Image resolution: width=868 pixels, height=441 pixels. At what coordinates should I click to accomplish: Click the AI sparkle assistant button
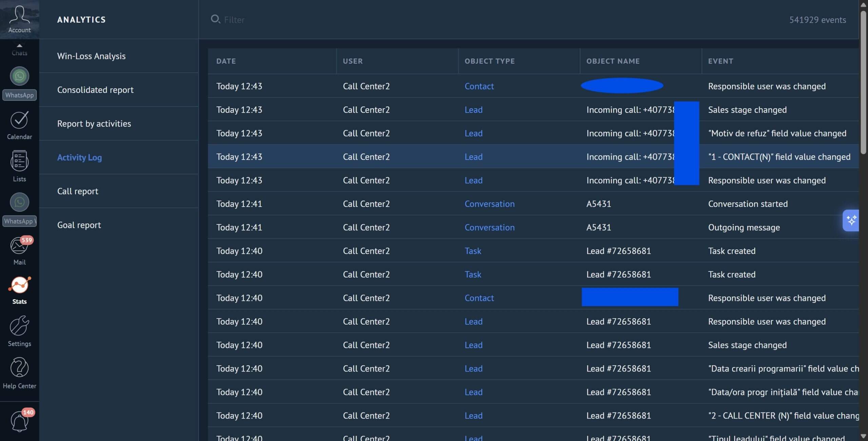click(x=851, y=220)
